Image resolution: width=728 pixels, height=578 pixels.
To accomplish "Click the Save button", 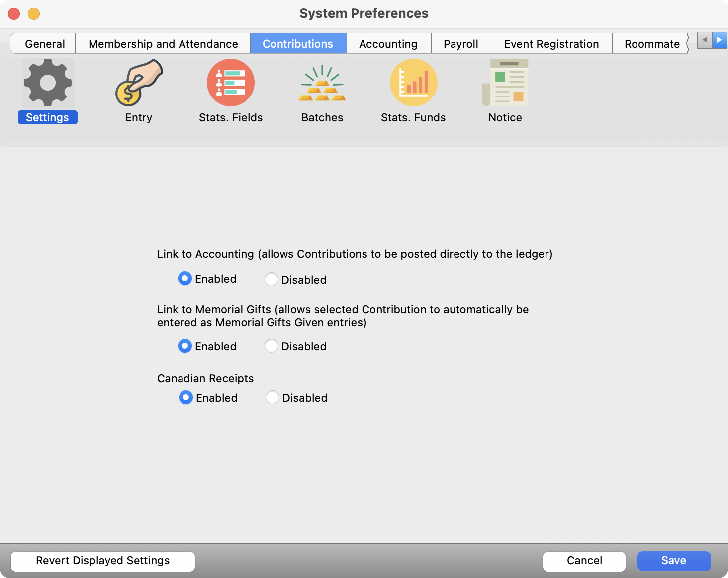I will coord(674,561).
